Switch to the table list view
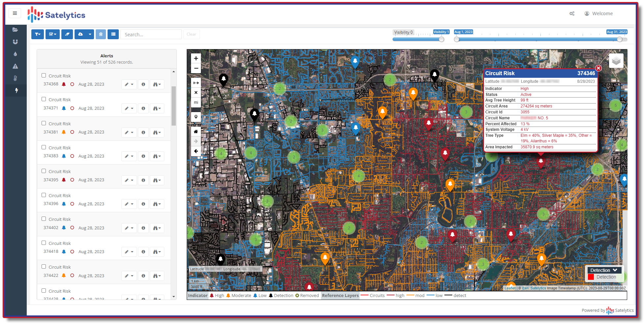This screenshot has width=644, height=324. tap(113, 34)
